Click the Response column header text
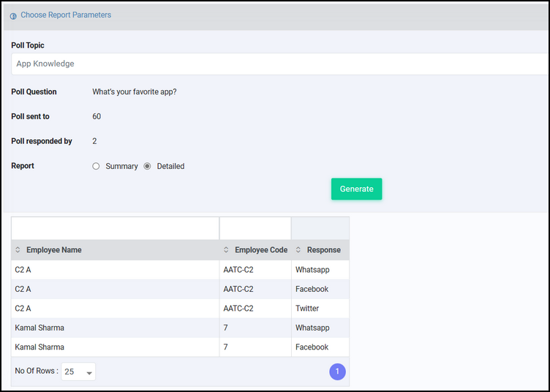 point(324,250)
